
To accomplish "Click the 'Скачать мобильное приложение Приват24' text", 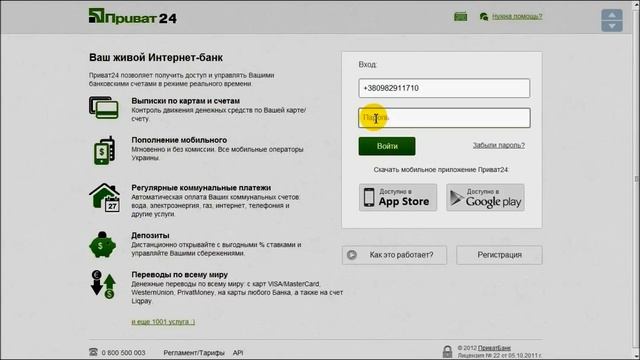I will (x=441, y=170).
